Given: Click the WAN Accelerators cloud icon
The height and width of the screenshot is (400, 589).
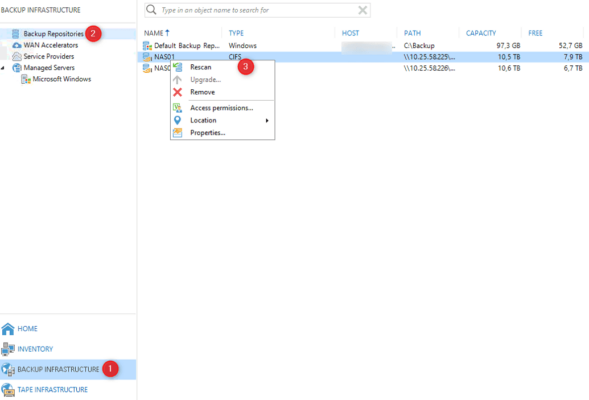Looking at the screenshot, I should pos(17,45).
